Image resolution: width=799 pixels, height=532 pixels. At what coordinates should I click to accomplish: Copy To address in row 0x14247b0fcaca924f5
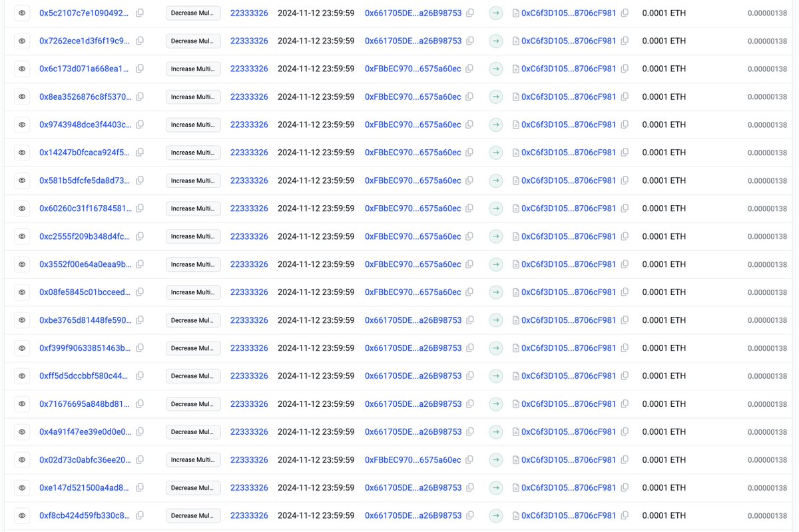pos(625,152)
